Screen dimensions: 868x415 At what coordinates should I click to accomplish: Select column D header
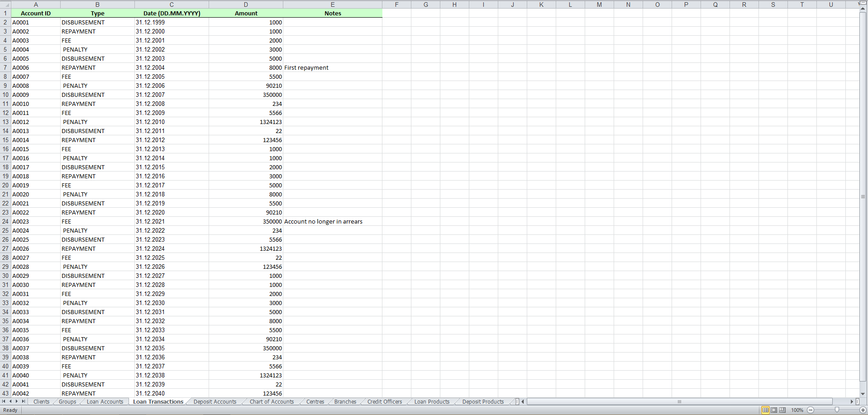246,5
